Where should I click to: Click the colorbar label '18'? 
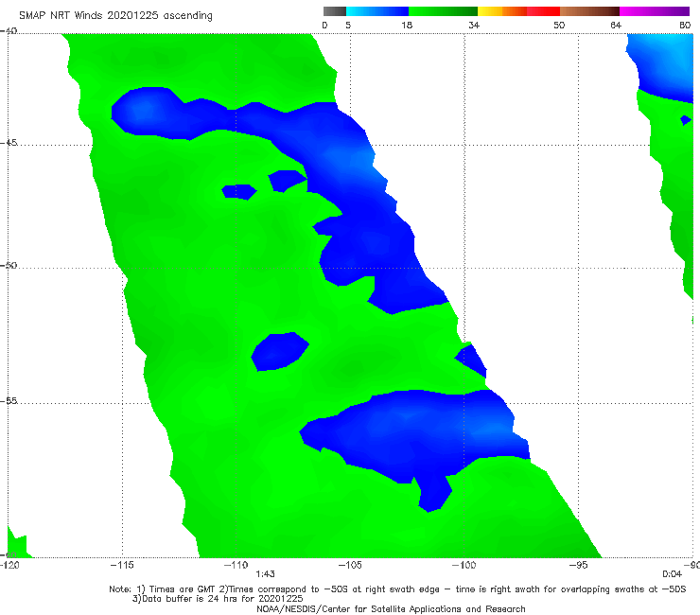click(407, 25)
